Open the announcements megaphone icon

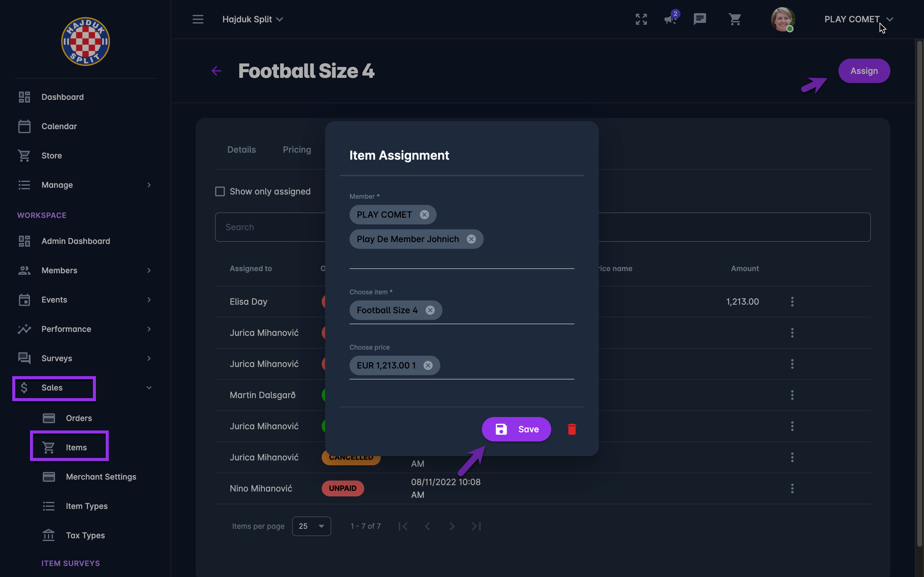point(670,19)
